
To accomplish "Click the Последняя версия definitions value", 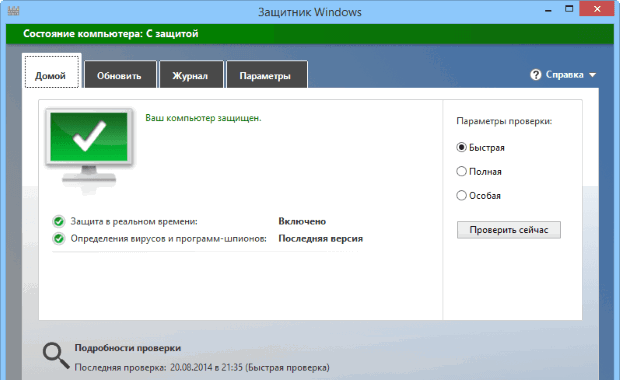I will click(x=321, y=238).
